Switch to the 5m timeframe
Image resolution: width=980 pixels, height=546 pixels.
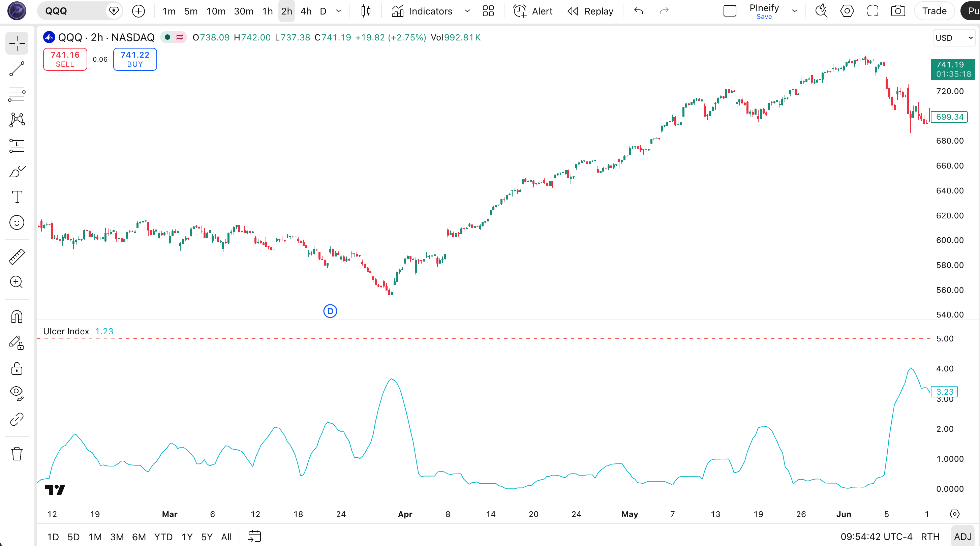191,11
